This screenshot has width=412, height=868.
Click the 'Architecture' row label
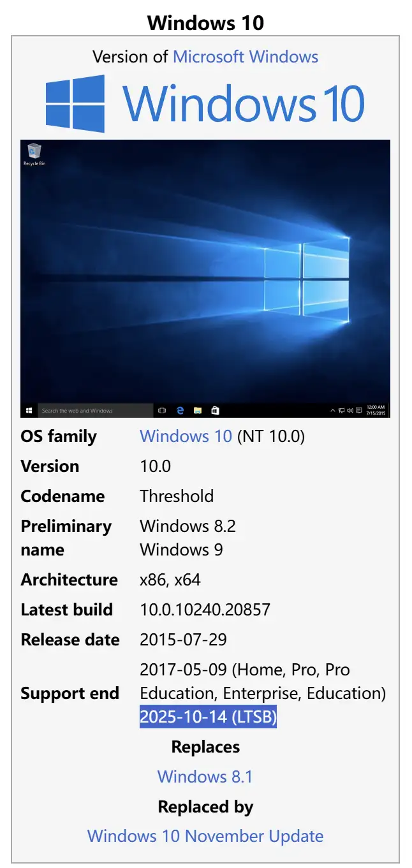click(69, 580)
